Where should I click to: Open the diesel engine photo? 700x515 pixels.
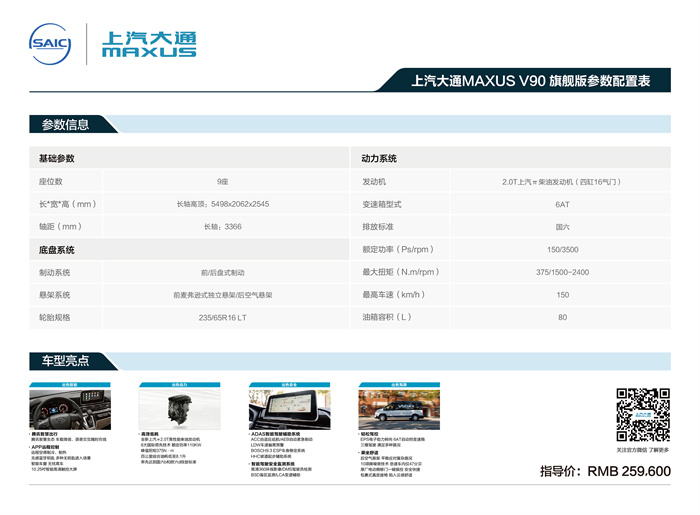(x=178, y=409)
